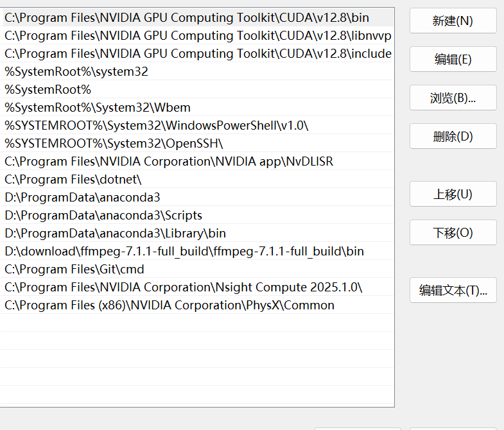Move entry down with 下移(O)
The width and height of the screenshot is (504, 430).
tap(453, 233)
